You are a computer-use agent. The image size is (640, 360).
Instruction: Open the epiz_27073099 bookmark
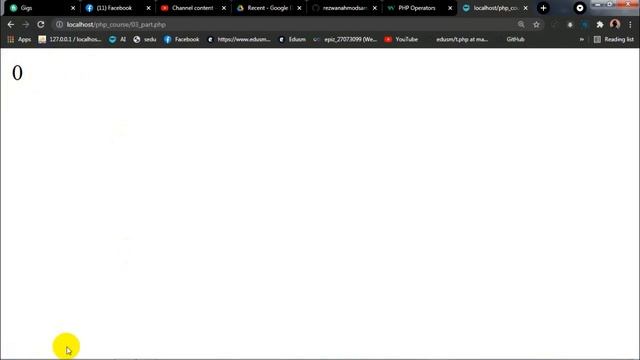coord(345,40)
